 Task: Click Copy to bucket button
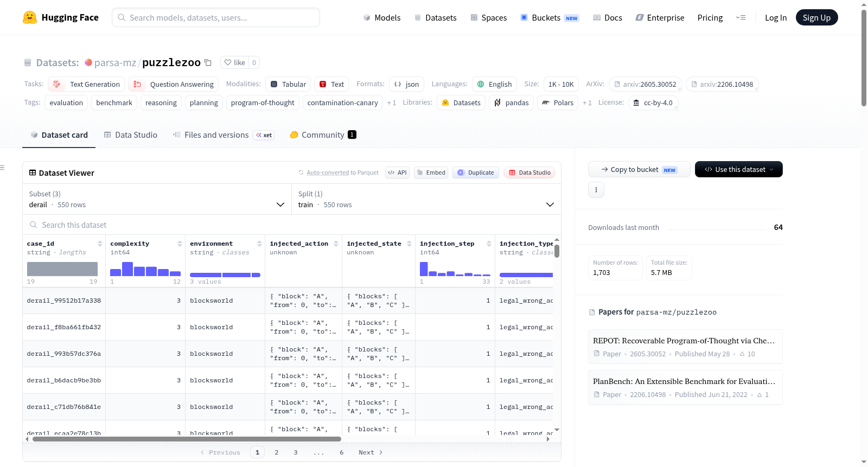(x=639, y=169)
